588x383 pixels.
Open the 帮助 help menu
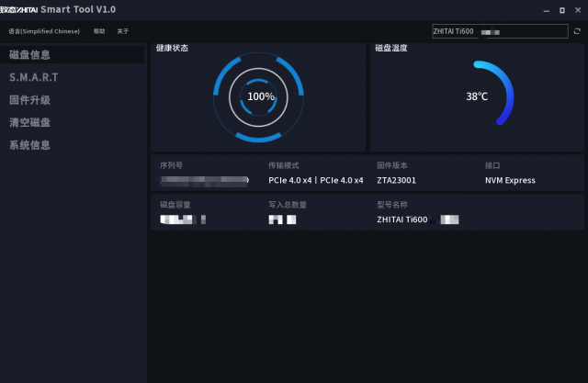click(x=99, y=31)
